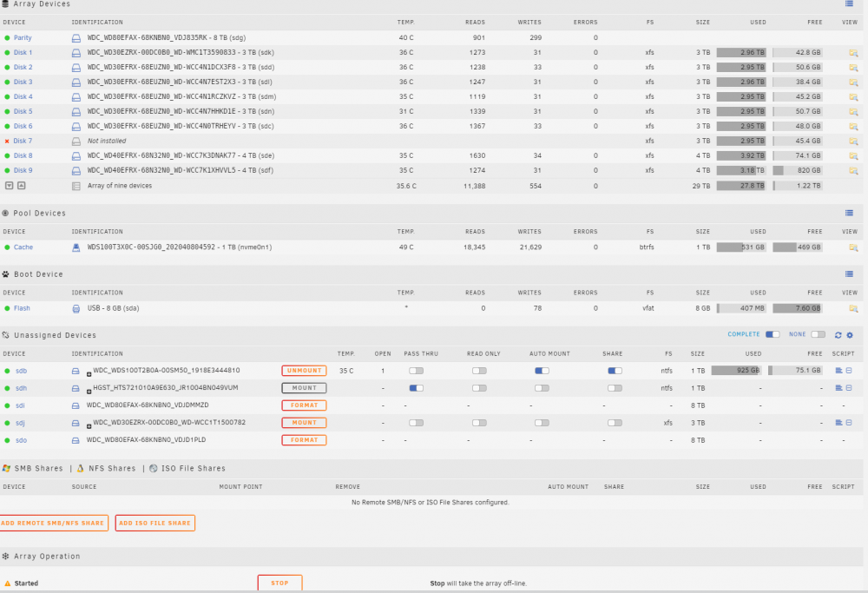868x593 pixels.
Task: Browse Disk 6 contents via view icon
Action: [853, 127]
